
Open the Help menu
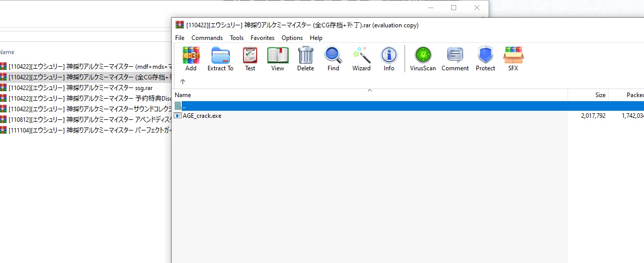[x=316, y=38]
